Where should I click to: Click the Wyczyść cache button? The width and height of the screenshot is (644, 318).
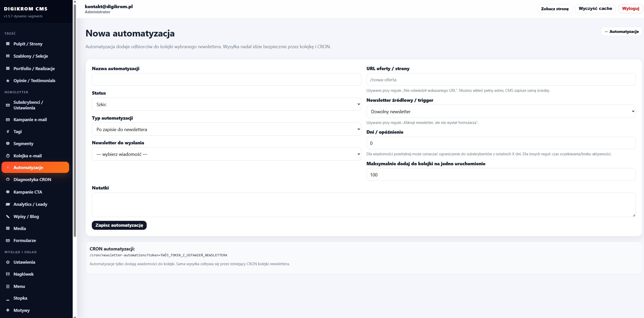point(595,8)
